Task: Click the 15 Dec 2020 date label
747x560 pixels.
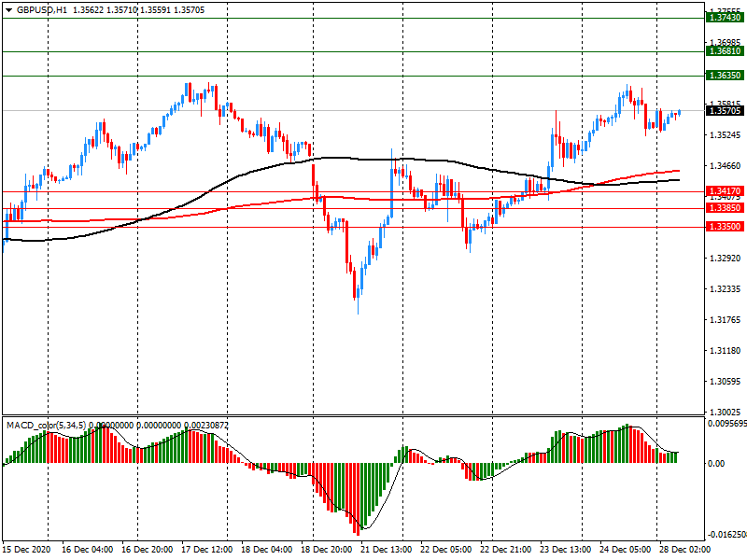Action: (x=26, y=549)
